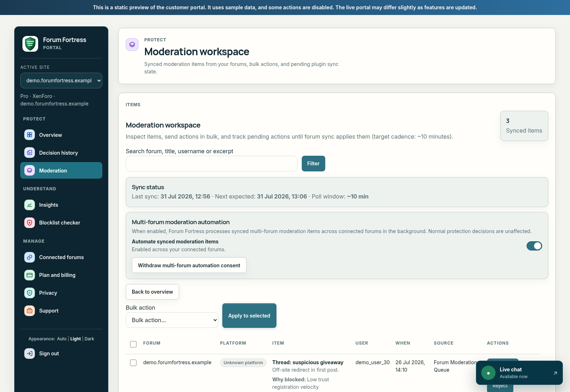This screenshot has height=392, width=570.
Task: Click the Privacy sidebar item
Action: (x=61, y=293)
